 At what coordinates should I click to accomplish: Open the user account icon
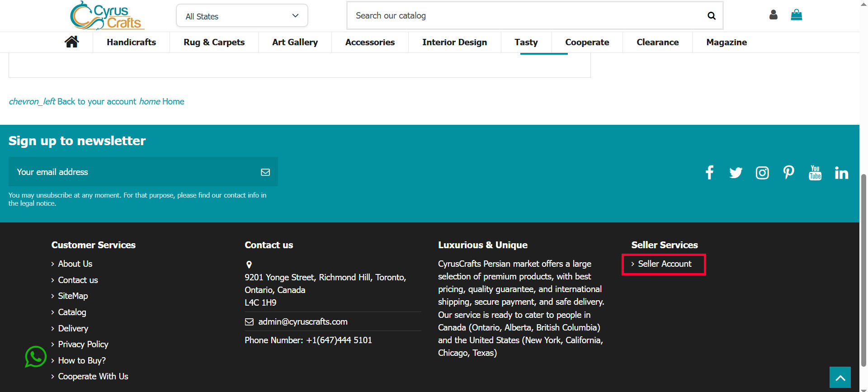773,15
